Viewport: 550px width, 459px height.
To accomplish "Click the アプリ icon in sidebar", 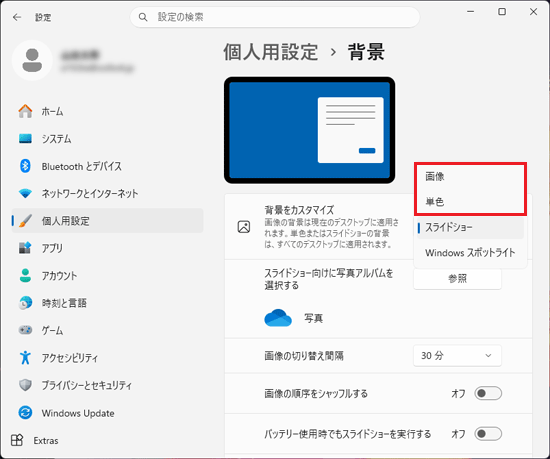I will pyautogui.click(x=25, y=248).
